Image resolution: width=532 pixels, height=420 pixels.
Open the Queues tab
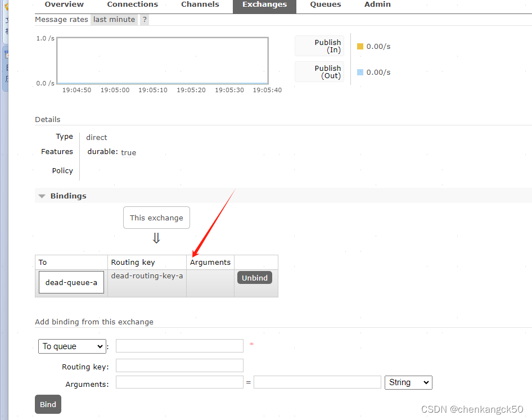(x=326, y=4)
